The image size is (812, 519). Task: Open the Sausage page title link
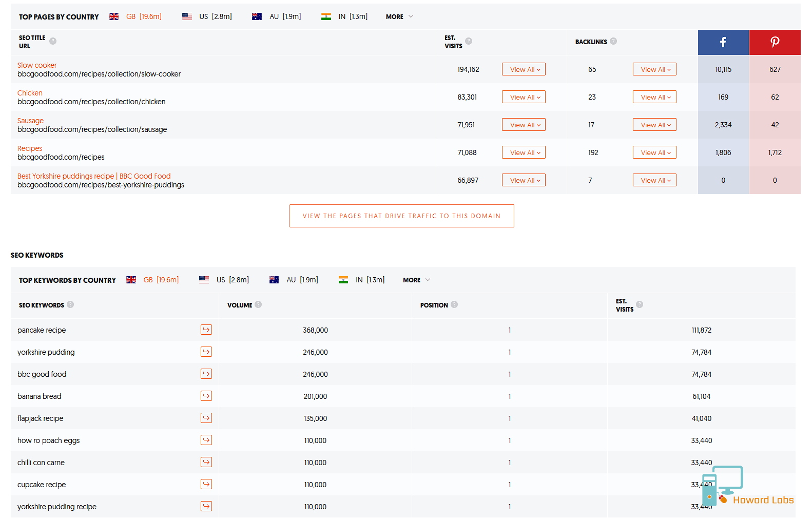tap(30, 121)
